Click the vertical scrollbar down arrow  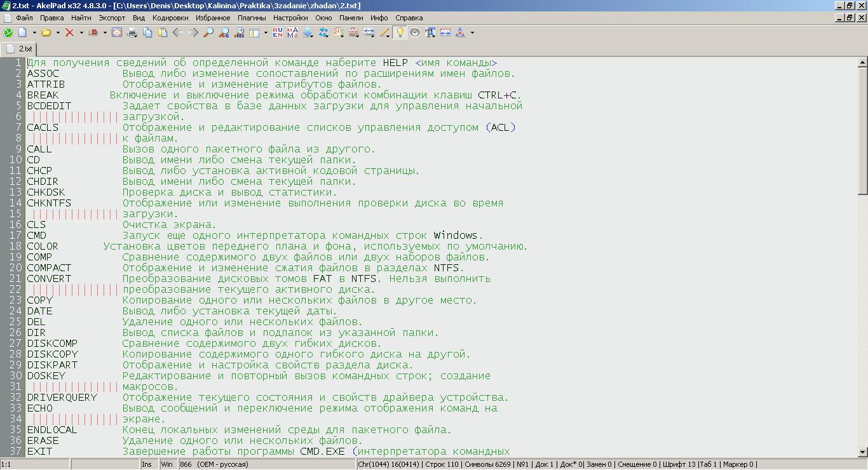click(863, 452)
